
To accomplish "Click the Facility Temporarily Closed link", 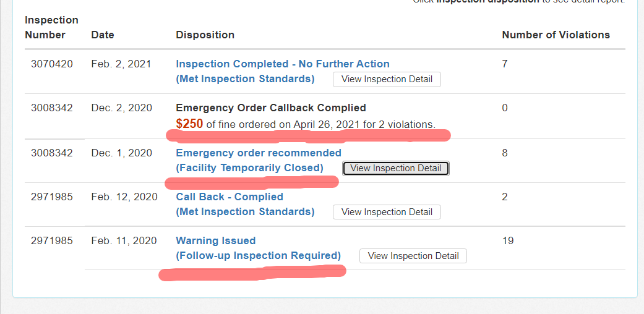I will pos(249,168).
